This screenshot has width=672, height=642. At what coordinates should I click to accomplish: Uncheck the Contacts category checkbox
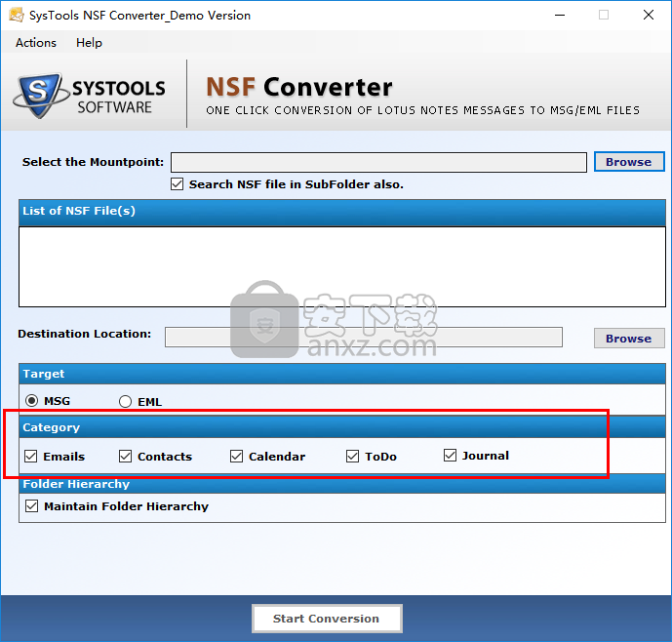[x=125, y=457]
